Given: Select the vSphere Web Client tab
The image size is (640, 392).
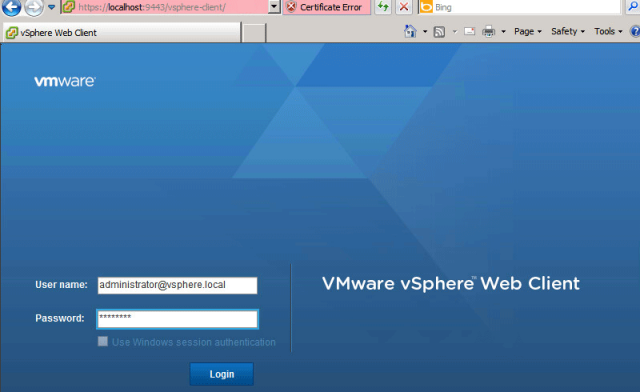Looking at the screenshot, I should [122, 33].
